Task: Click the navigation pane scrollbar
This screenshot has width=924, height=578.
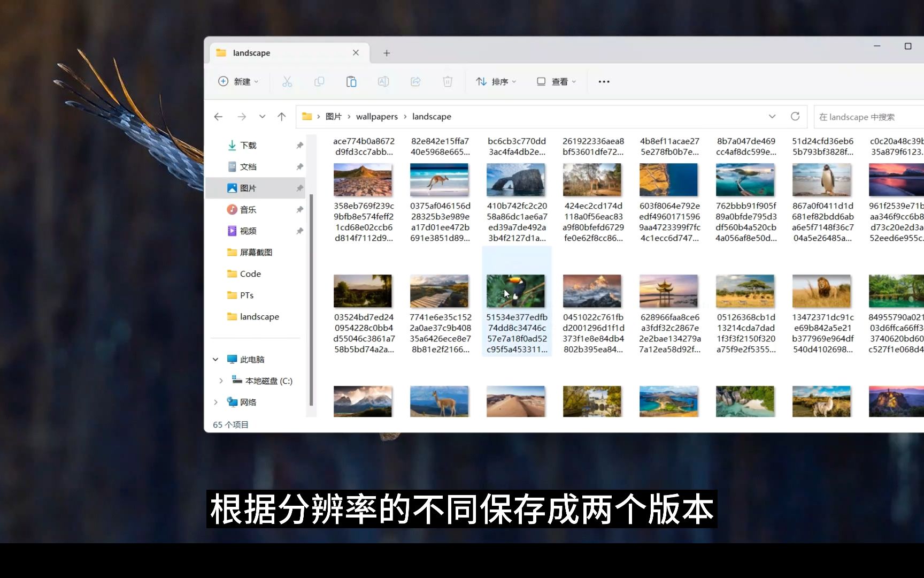Action: click(x=311, y=300)
